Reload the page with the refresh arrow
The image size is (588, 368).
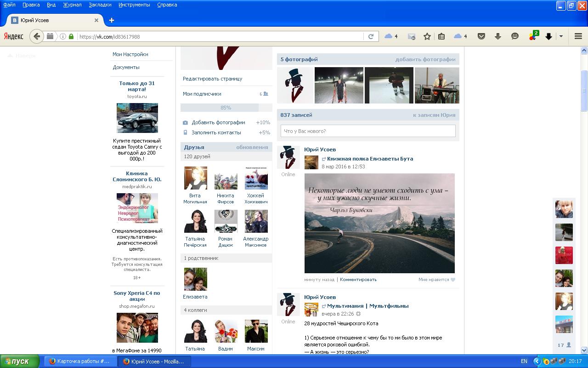click(x=371, y=36)
